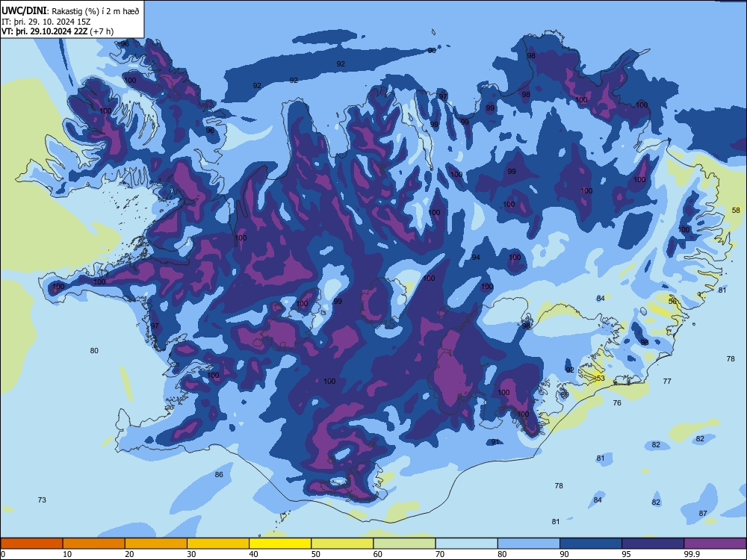Select the medium blue 80–90 legend swatch
Viewport: 747px width, 560px height.
click(x=528, y=544)
